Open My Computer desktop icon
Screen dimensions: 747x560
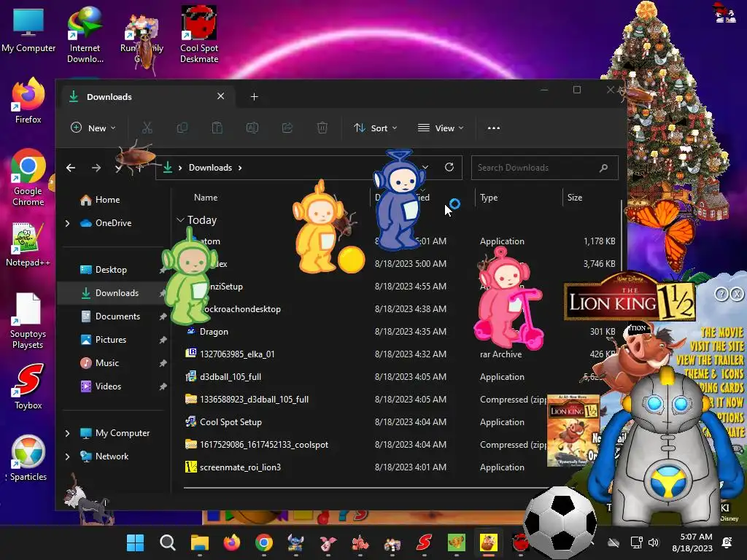pos(28,31)
